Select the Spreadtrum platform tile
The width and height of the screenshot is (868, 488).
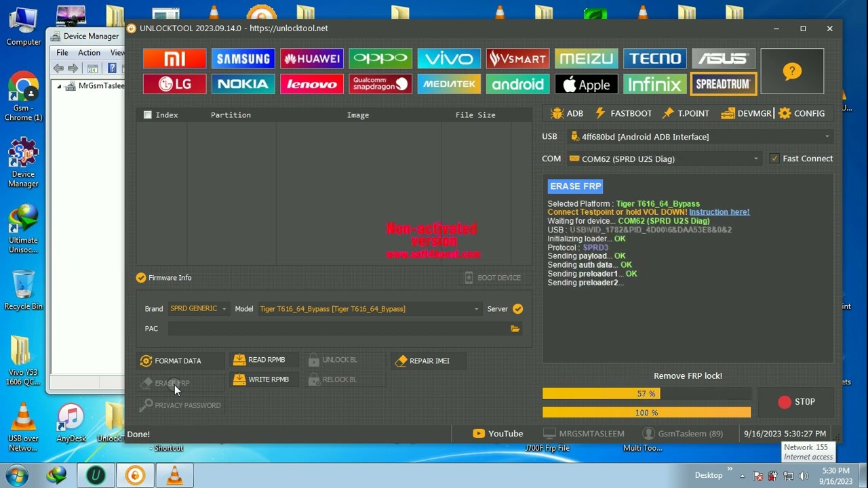(723, 84)
